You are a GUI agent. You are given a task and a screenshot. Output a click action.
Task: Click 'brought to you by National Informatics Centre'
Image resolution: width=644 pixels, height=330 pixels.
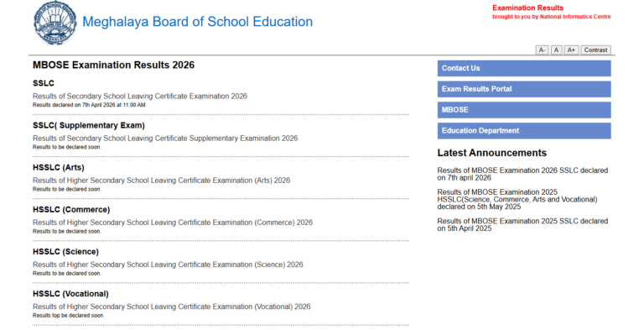(x=551, y=17)
